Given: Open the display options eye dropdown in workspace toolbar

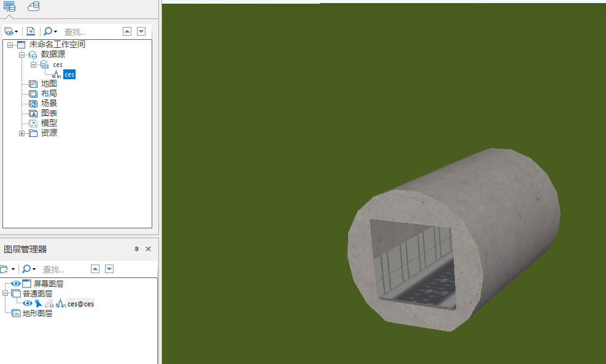Looking at the screenshot, I should [x=11, y=32].
